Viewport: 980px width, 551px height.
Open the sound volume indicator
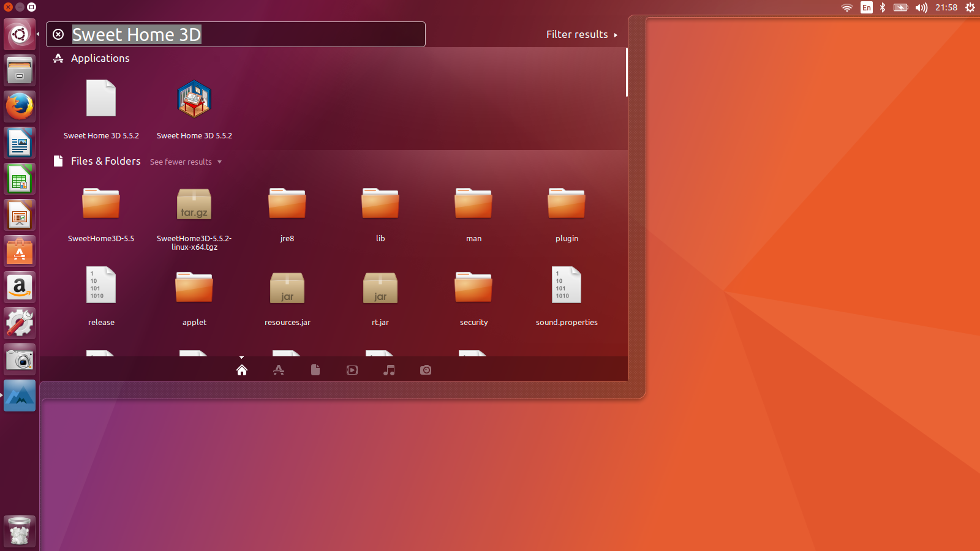(x=921, y=7)
